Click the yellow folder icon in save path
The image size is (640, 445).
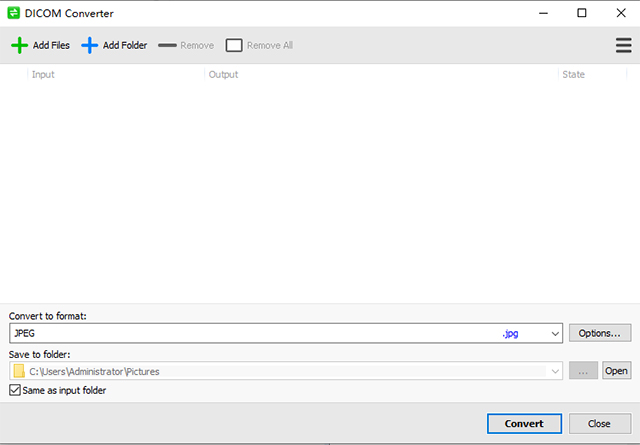coord(19,371)
